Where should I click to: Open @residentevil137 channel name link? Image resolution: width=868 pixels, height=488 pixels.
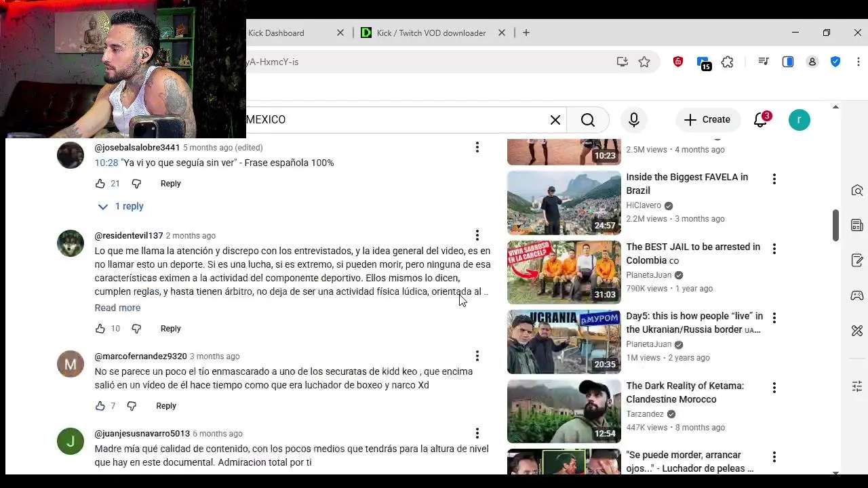[129, 236]
